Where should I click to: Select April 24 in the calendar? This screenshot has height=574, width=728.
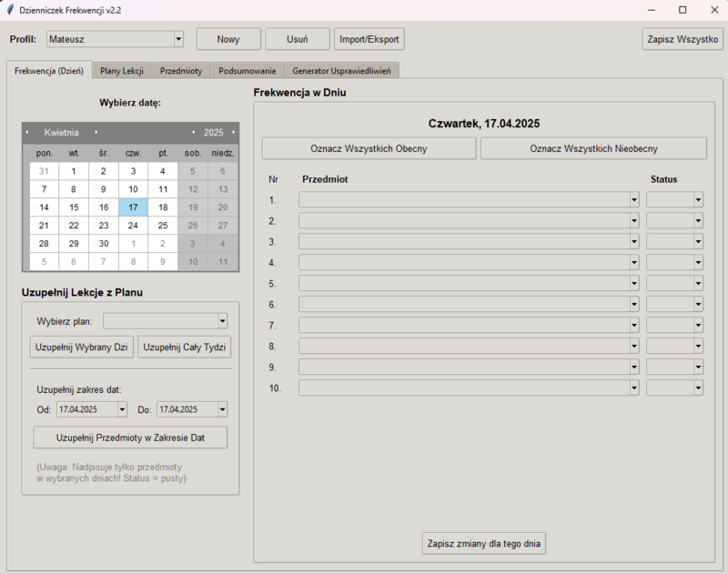coord(133,226)
